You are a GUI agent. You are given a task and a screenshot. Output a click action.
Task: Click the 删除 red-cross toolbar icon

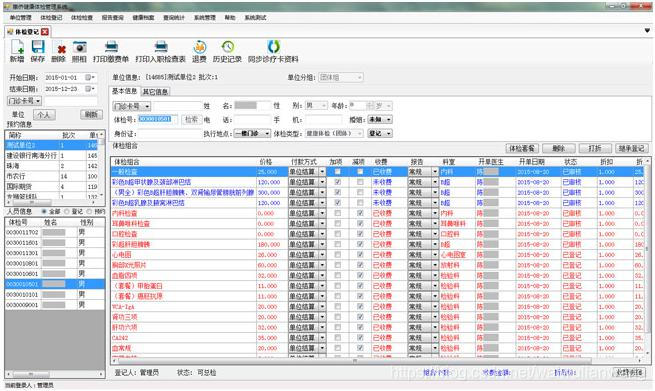click(61, 49)
